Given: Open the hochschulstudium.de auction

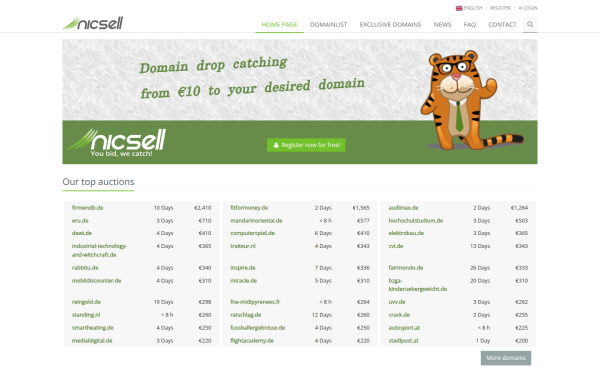Looking at the screenshot, I should point(416,221).
